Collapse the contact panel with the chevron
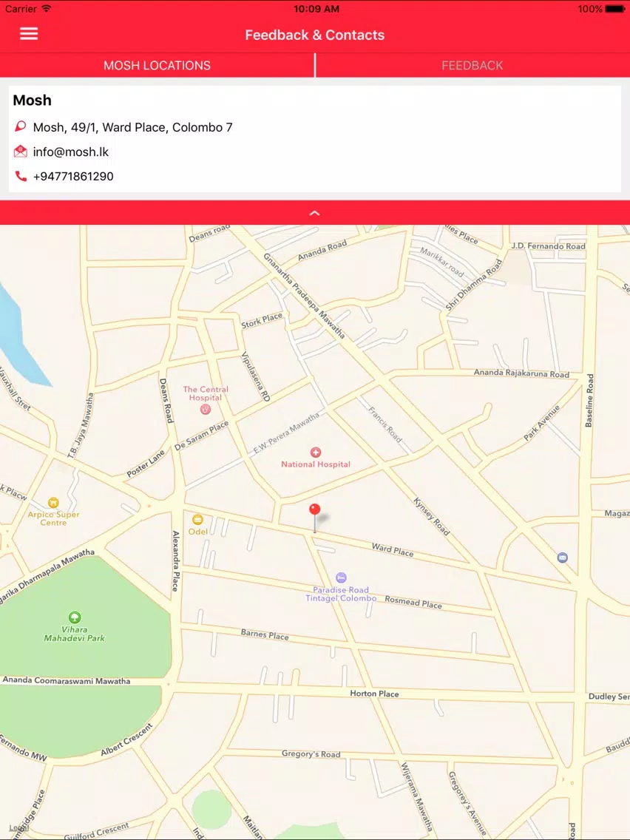The image size is (630, 840). point(315,213)
